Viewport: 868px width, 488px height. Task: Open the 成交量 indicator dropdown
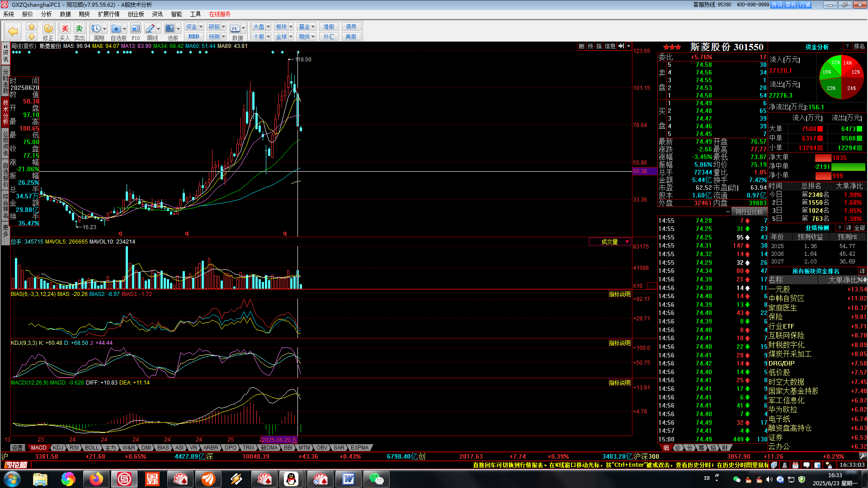point(627,242)
